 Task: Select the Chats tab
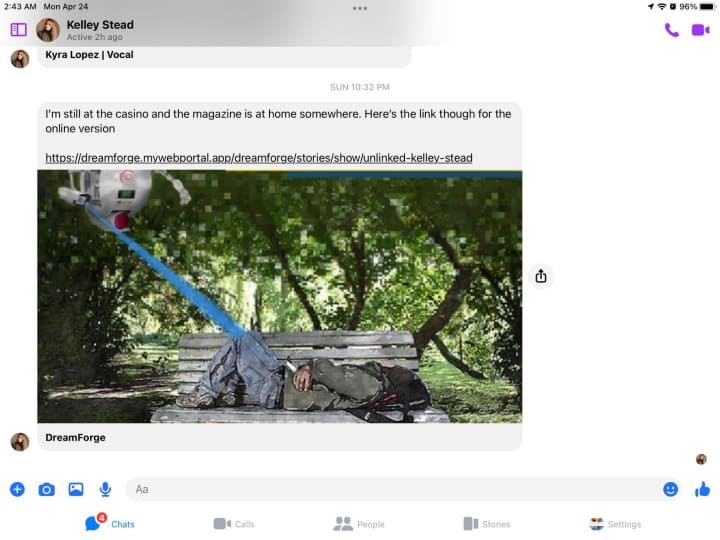click(110, 523)
